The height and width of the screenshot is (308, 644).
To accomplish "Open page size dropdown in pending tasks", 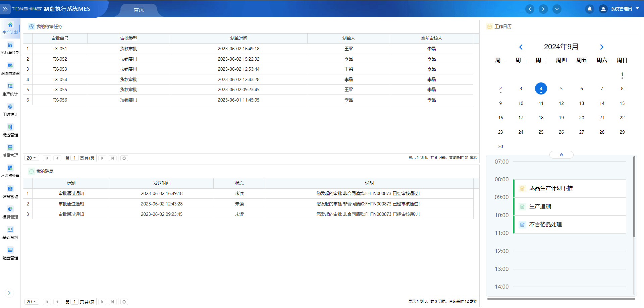I will tap(32, 158).
